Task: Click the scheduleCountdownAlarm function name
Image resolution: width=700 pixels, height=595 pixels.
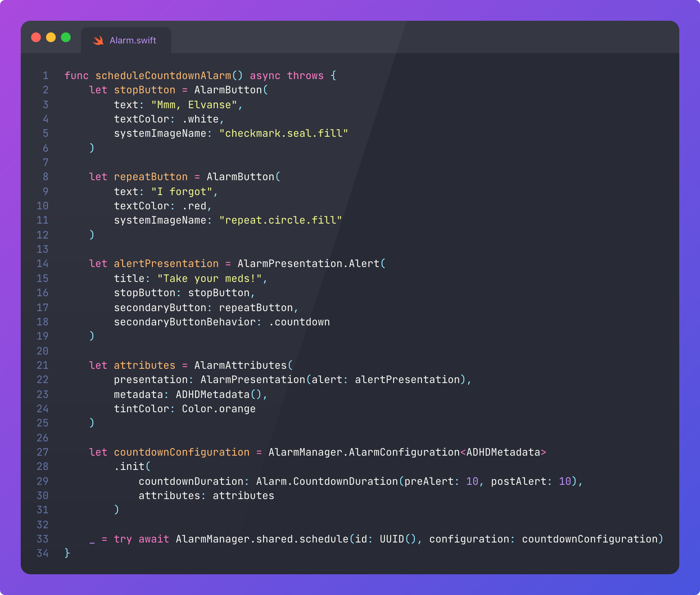Action: point(163,76)
